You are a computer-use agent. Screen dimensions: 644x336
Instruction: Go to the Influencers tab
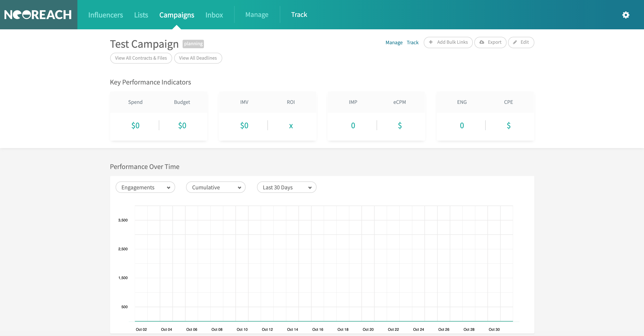(x=105, y=15)
